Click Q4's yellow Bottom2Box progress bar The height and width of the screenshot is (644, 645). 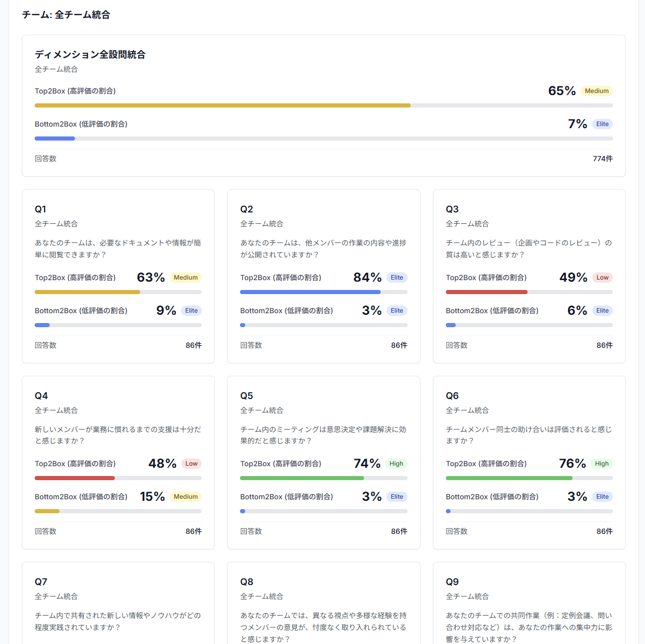[47, 511]
